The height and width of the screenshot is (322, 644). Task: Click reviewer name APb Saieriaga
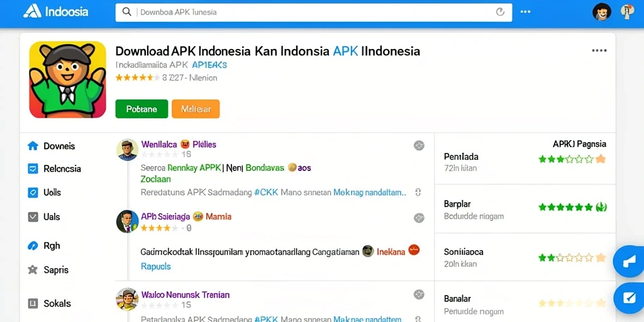[x=165, y=216]
